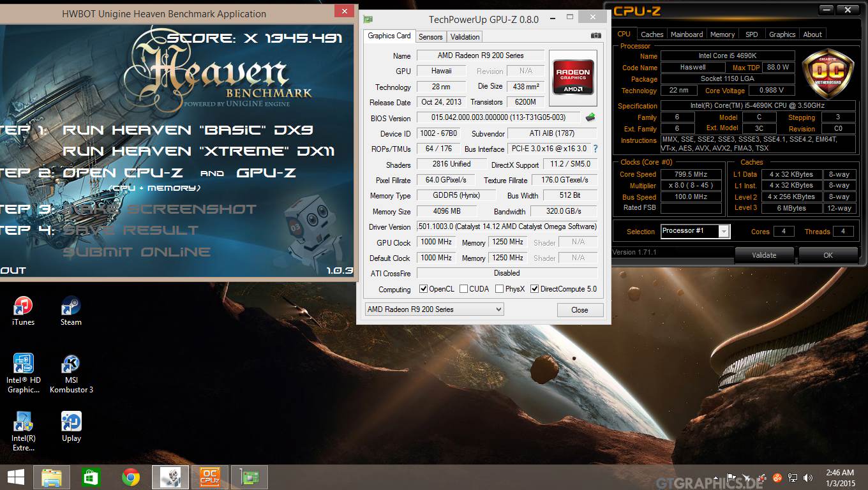Select the CPU-Z CPU tab
868x490 pixels.
[624, 34]
